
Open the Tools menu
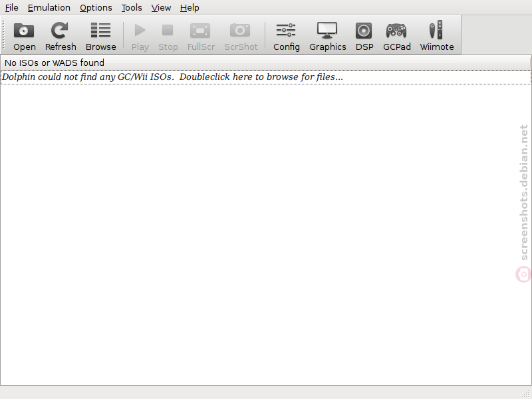click(132, 7)
